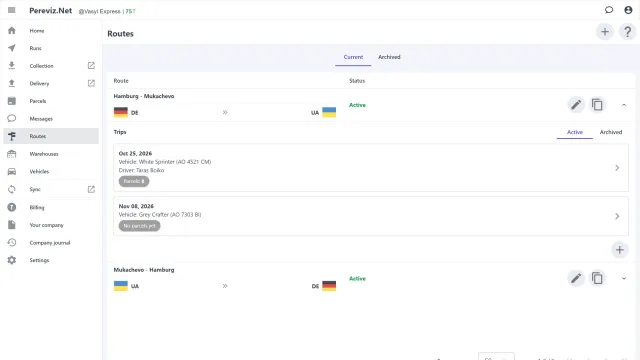Open Vehicles in sidebar
The image size is (640, 360).
(39, 171)
